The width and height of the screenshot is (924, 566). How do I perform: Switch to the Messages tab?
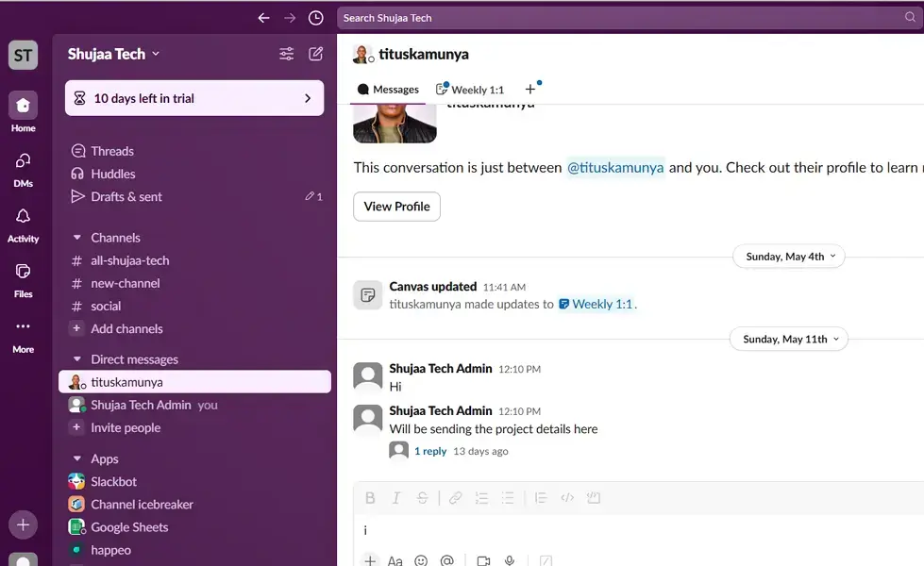tap(388, 90)
